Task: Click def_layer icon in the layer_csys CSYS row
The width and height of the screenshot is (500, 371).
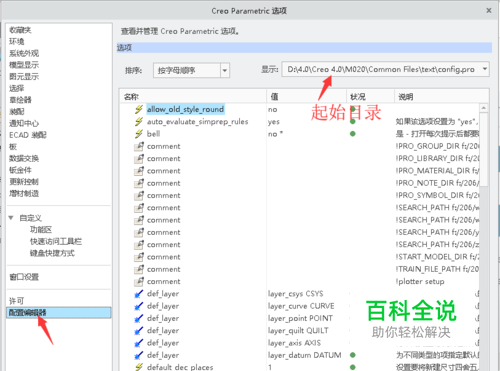Action: 139,294
